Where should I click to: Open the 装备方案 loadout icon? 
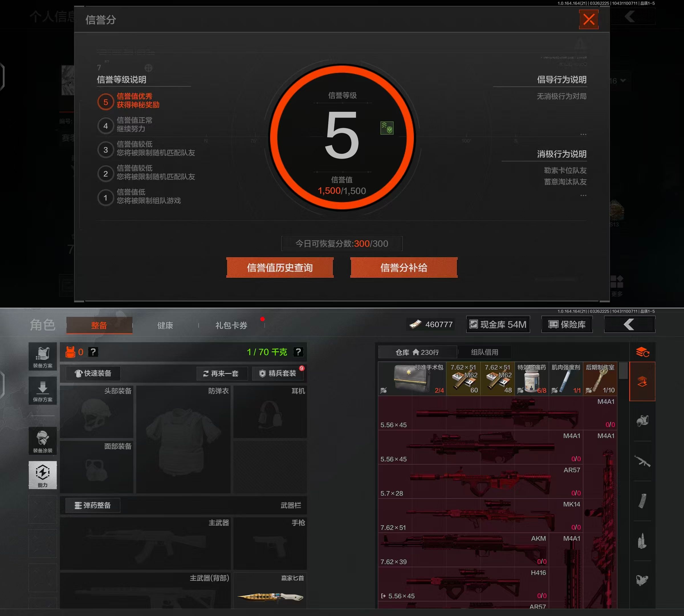[42, 356]
